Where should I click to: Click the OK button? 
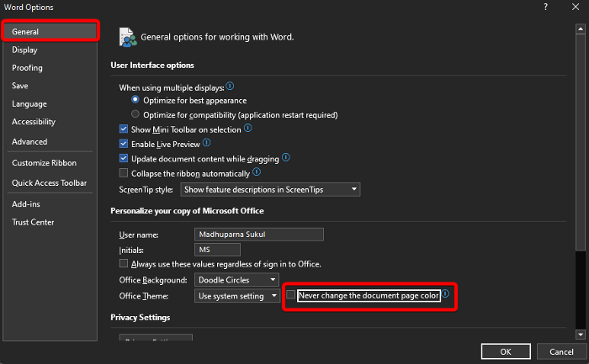point(505,351)
